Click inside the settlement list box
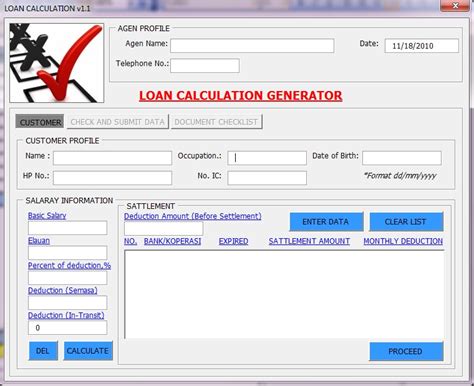 coord(284,295)
